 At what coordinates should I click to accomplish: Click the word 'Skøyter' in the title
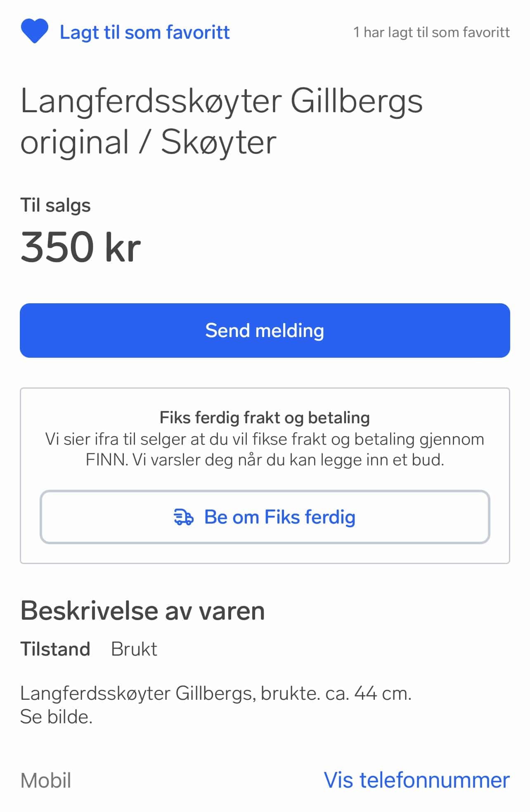(x=218, y=142)
